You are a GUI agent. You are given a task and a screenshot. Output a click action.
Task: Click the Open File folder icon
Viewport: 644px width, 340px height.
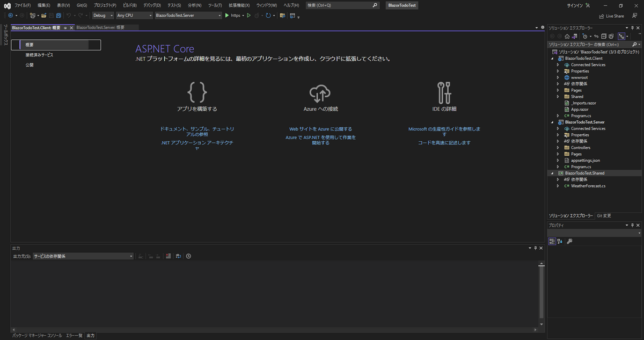[43, 16]
